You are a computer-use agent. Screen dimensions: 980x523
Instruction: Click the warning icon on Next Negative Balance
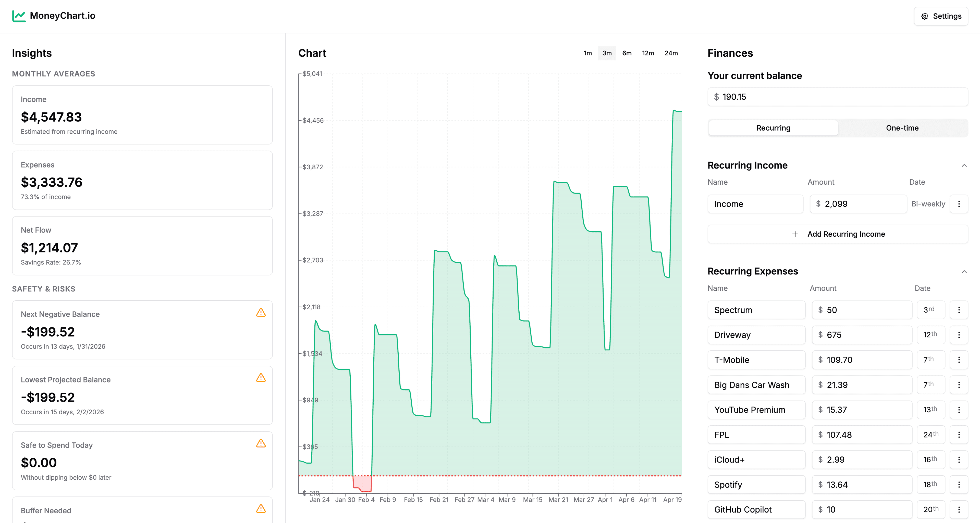261,313
